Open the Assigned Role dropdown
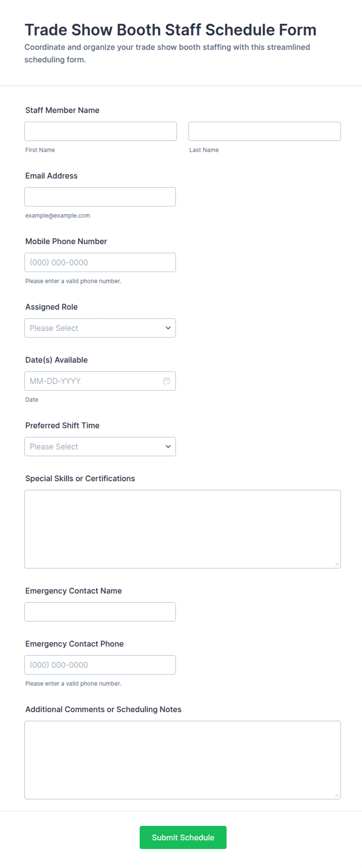The image size is (362, 868). point(100,328)
